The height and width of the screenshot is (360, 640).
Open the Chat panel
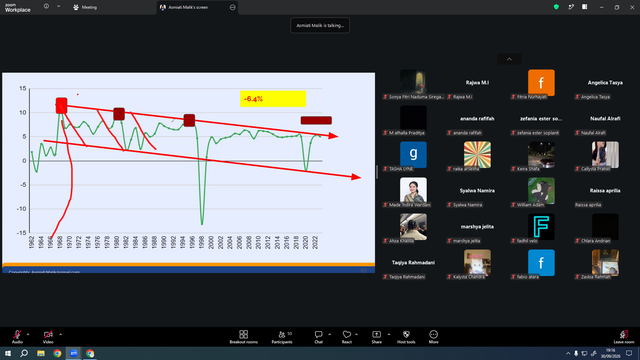point(318,337)
